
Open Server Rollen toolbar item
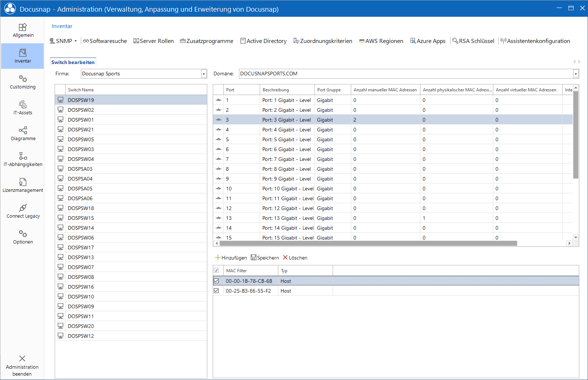tap(153, 41)
